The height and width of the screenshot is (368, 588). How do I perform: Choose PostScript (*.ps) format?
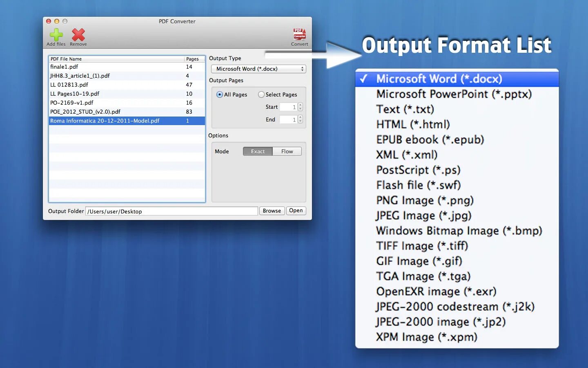[457, 170]
